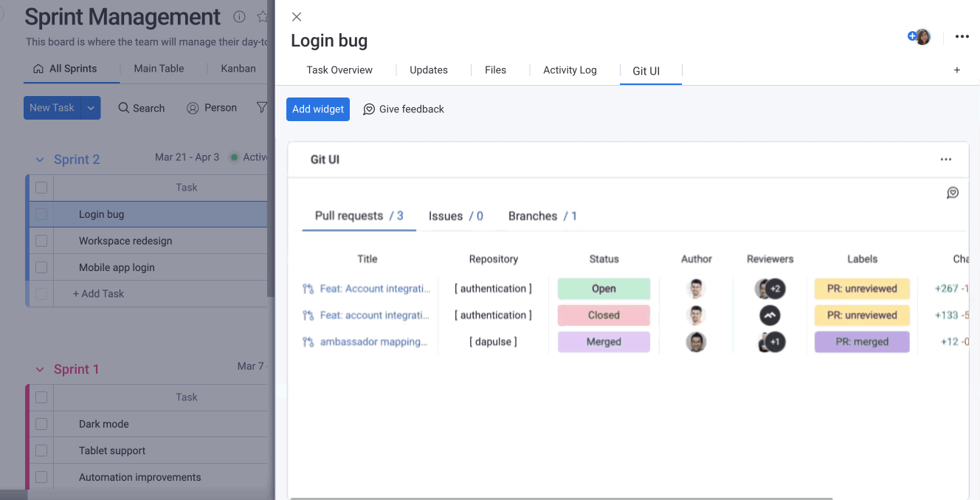Viewport: 980px width, 500px height.
Task: Check the checkbox next to Login bug
Action: [41, 214]
